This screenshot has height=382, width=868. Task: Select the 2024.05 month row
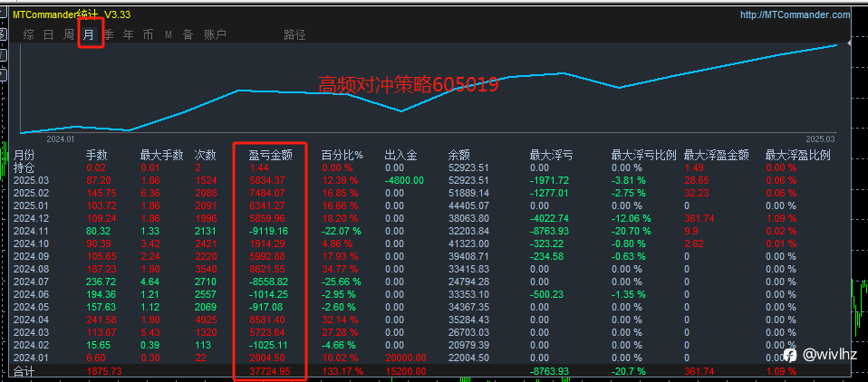point(29,307)
